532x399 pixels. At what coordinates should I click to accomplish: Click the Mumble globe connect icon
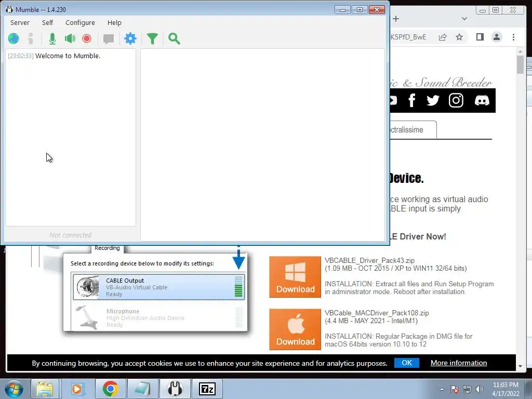coord(14,38)
